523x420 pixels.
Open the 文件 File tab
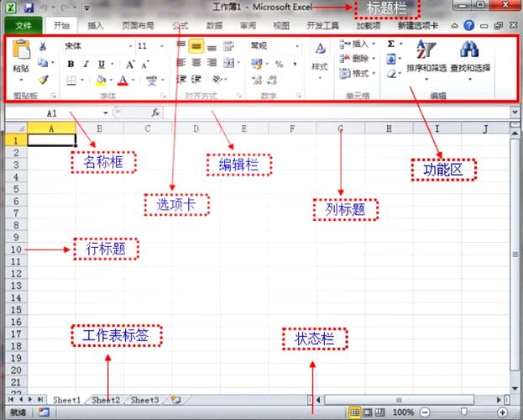coord(24,25)
